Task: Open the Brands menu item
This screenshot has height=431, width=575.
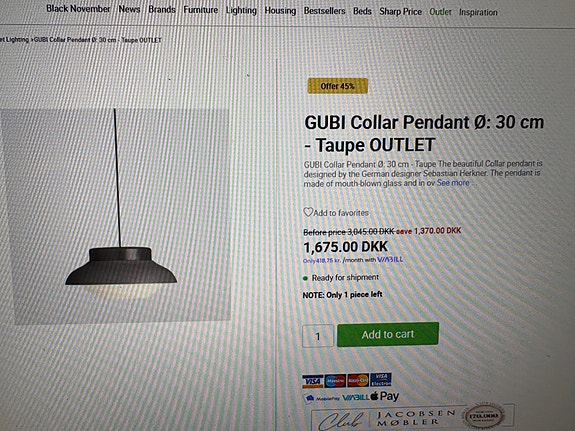Action: pos(162,10)
